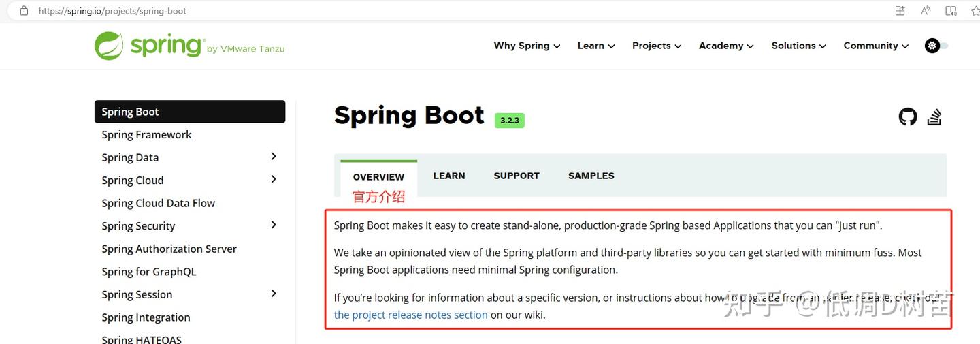
Task: Open the GitHub repository icon
Action: pyautogui.click(x=908, y=116)
